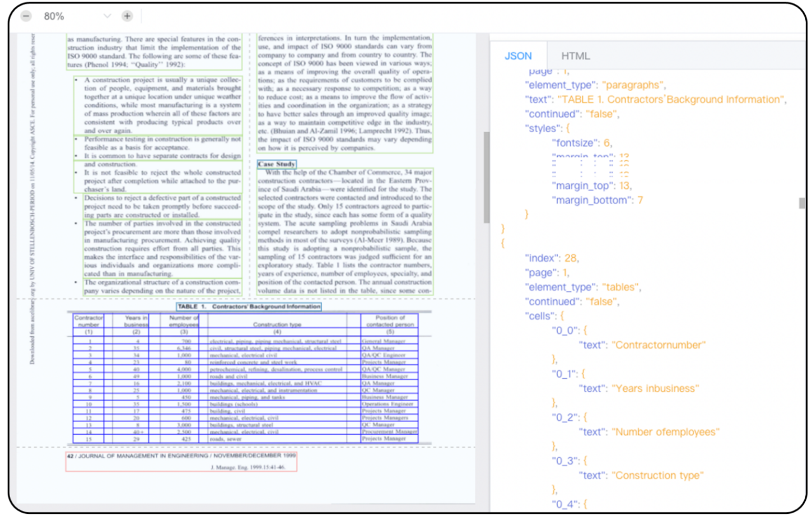Viewport: 812px width, 525px height.
Task: Click the '"margin_bottom": 7' JSON line
Action: [x=598, y=201]
